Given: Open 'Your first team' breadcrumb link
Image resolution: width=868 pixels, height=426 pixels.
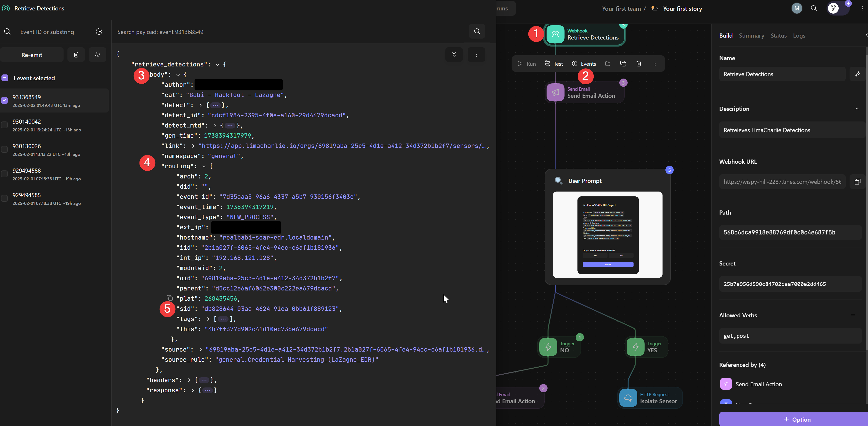Looking at the screenshot, I should point(621,8).
